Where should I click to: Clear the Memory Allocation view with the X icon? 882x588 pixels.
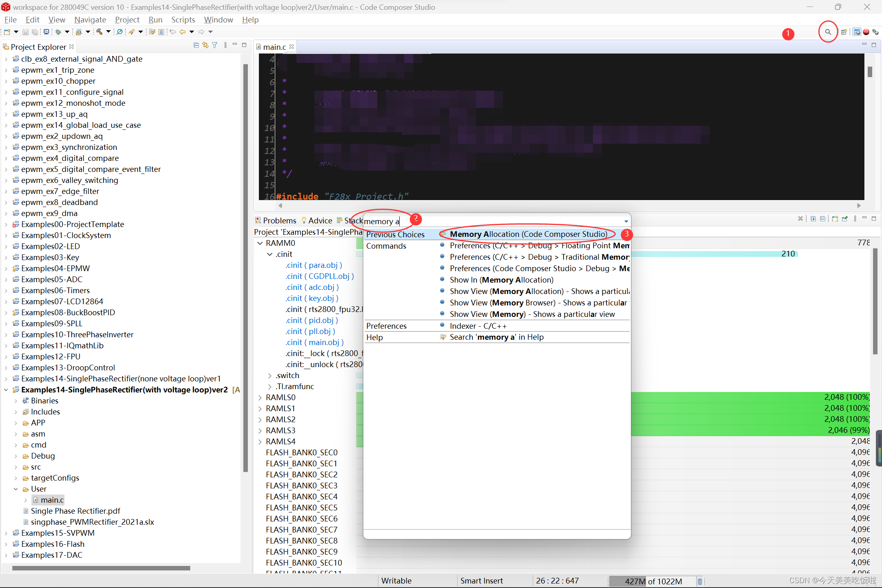801,218
